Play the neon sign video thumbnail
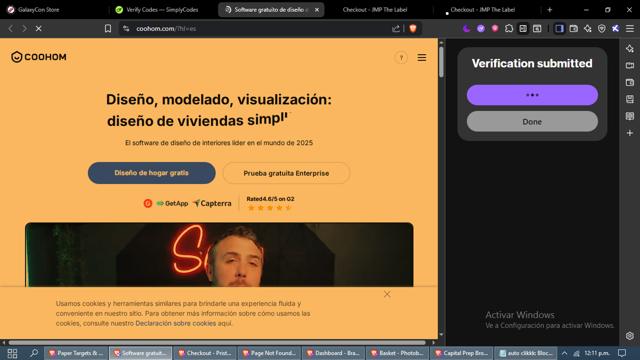Viewport: 640px width, 360px height. (219, 255)
